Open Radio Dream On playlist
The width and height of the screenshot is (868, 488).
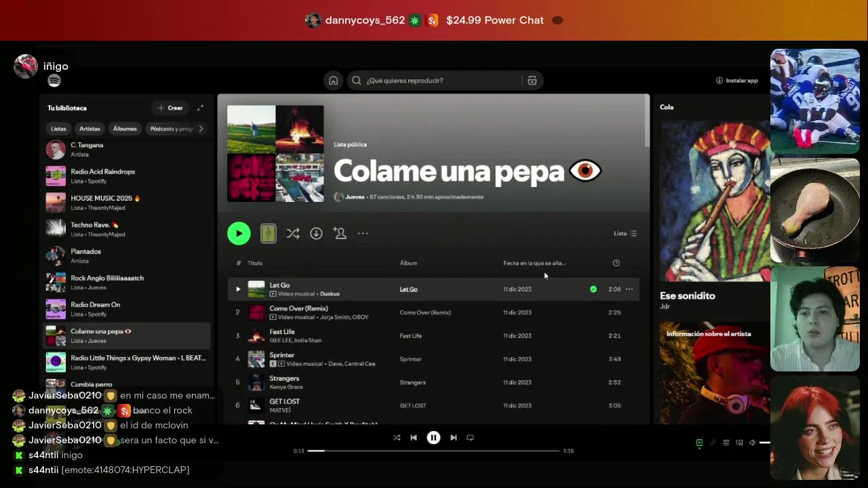(127, 309)
